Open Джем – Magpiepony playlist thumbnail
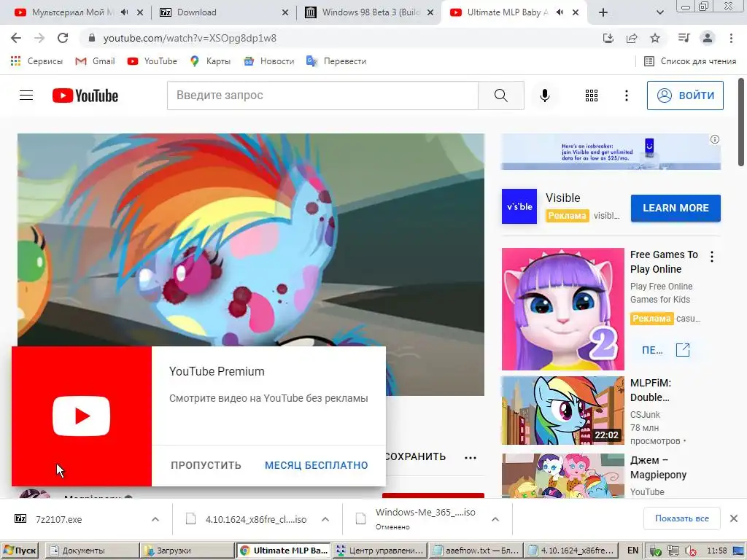Image resolution: width=747 pixels, height=560 pixels. tap(562, 475)
